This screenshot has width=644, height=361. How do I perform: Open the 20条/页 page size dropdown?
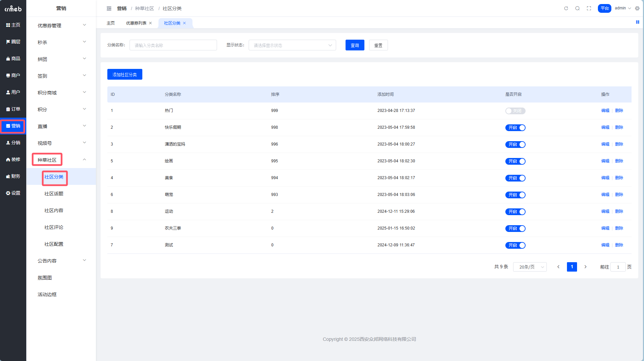(530, 267)
